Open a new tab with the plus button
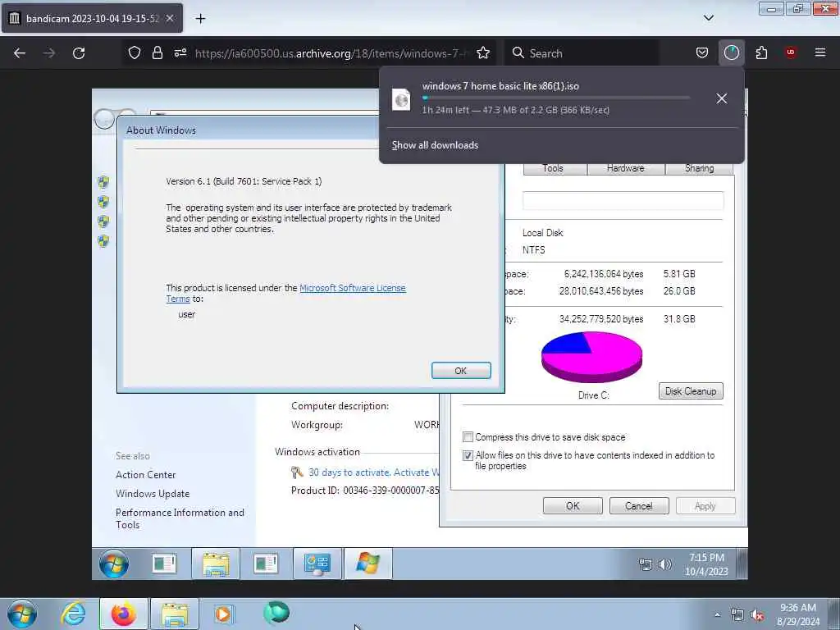The height and width of the screenshot is (630, 840). [200, 19]
